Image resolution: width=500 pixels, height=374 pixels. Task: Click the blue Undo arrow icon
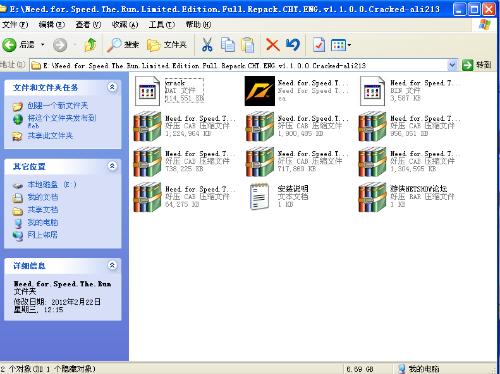(293, 45)
